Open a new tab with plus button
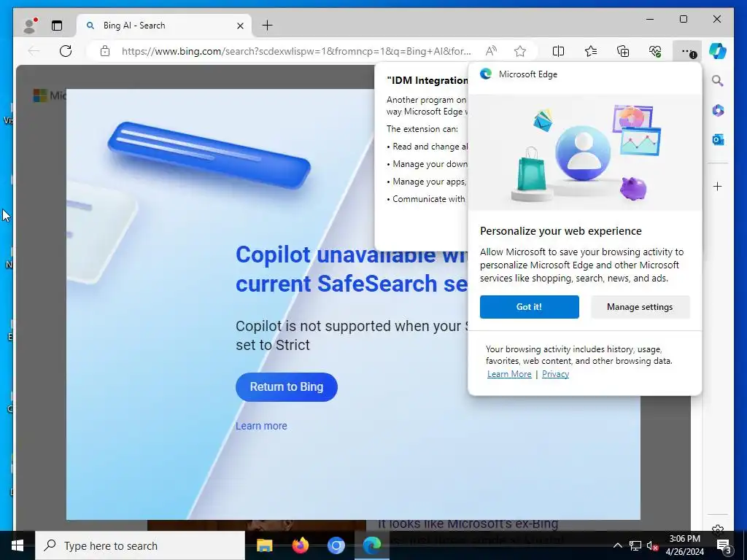 pos(268,26)
